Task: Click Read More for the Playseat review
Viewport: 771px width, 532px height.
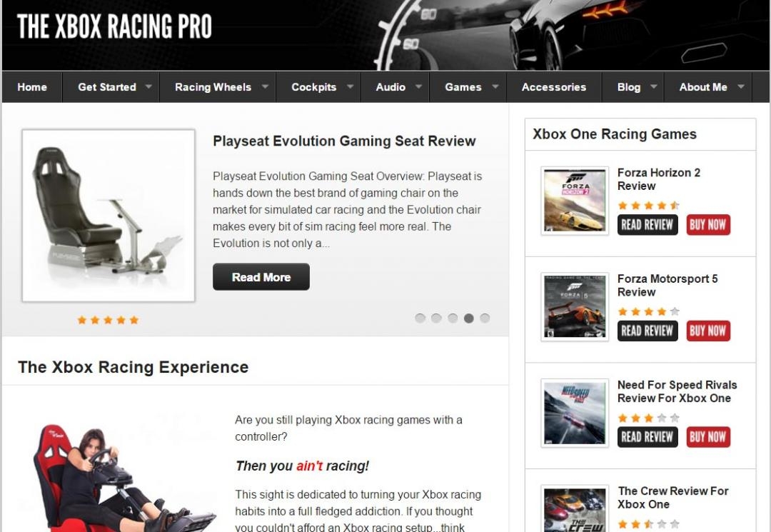Action: click(x=261, y=277)
